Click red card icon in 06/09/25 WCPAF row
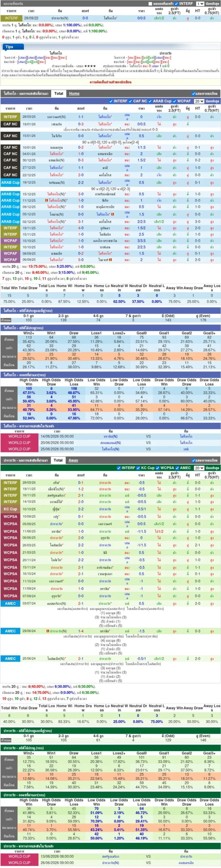The height and width of the screenshot is (868, 221). click(110, 260)
